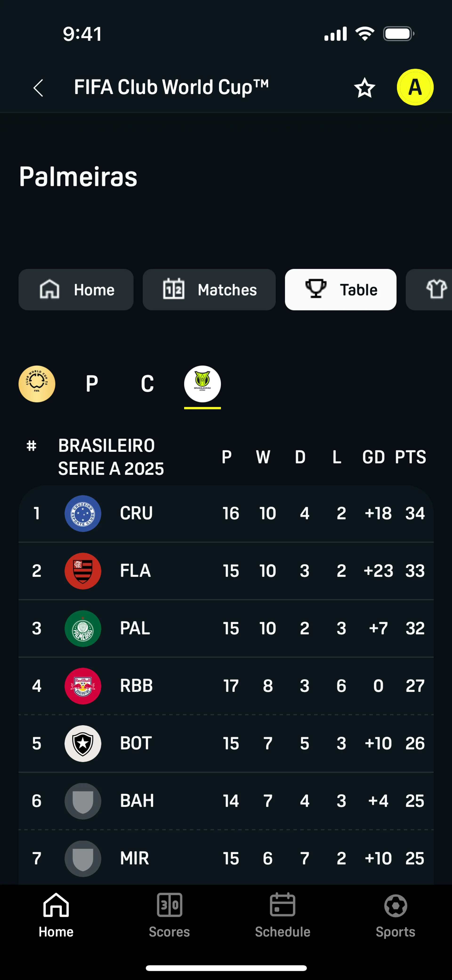Image resolution: width=452 pixels, height=980 pixels.
Task: Open the yellow profile avatar A
Action: [x=415, y=87]
